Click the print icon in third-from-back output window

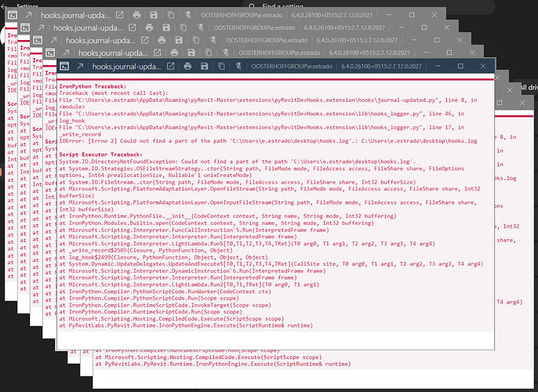(162, 40)
